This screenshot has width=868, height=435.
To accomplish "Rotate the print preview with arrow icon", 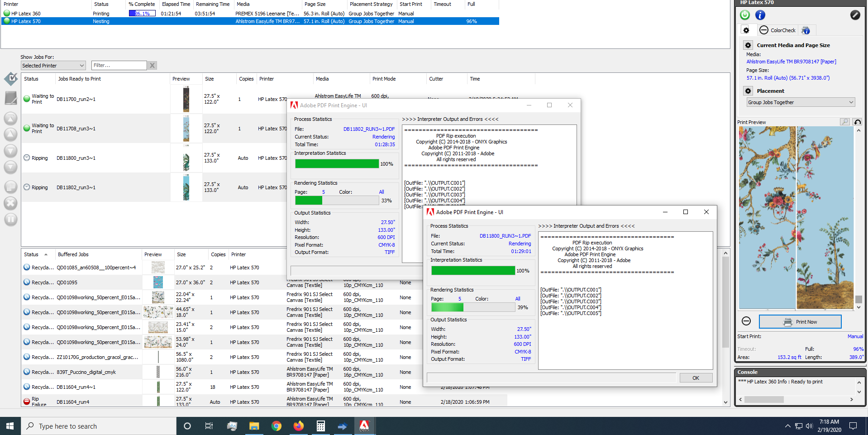I will [857, 122].
